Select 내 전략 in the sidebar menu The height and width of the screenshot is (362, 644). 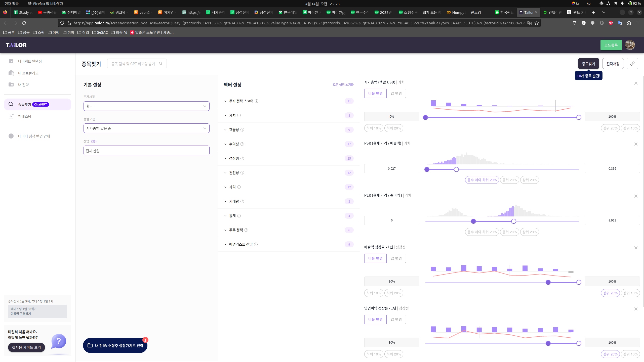23,84
